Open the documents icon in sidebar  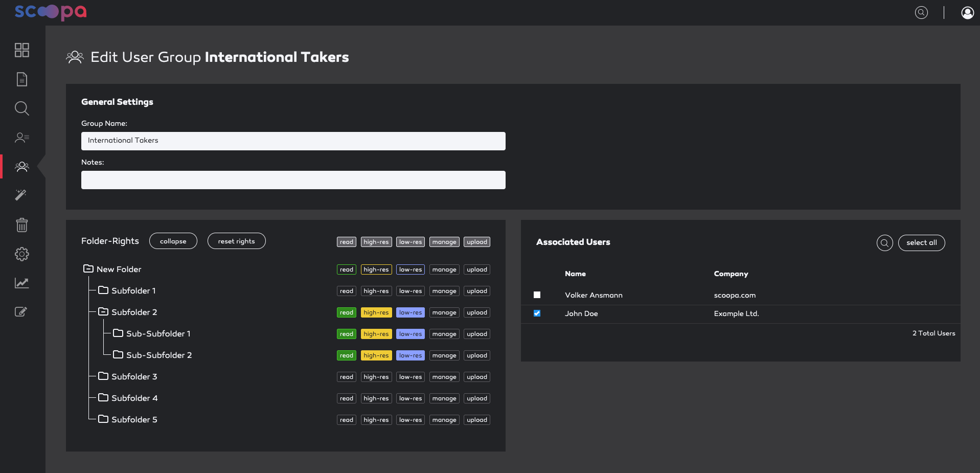click(22, 79)
